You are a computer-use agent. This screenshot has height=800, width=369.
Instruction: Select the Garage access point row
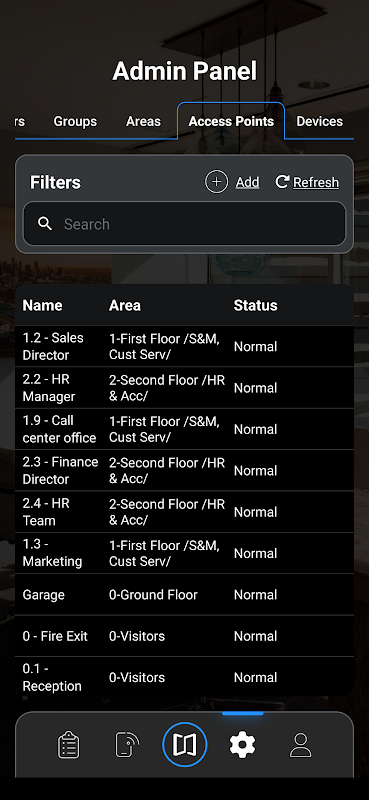(x=184, y=594)
